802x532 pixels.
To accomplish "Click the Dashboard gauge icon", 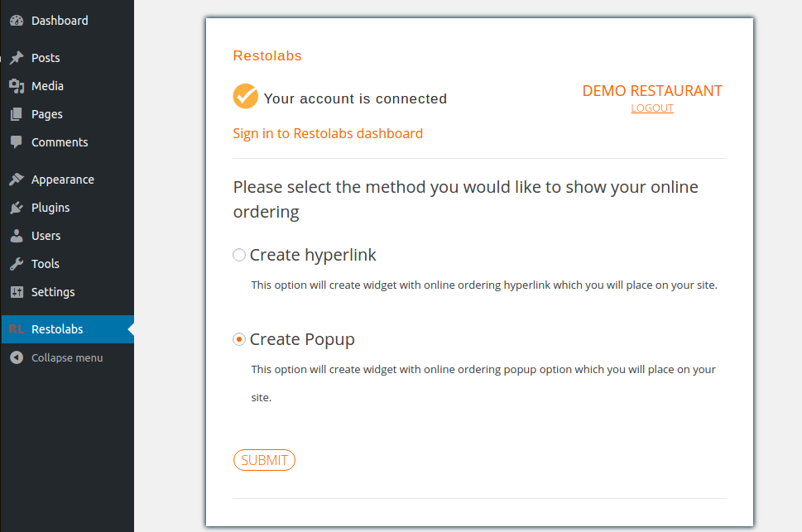I will pyautogui.click(x=17, y=21).
